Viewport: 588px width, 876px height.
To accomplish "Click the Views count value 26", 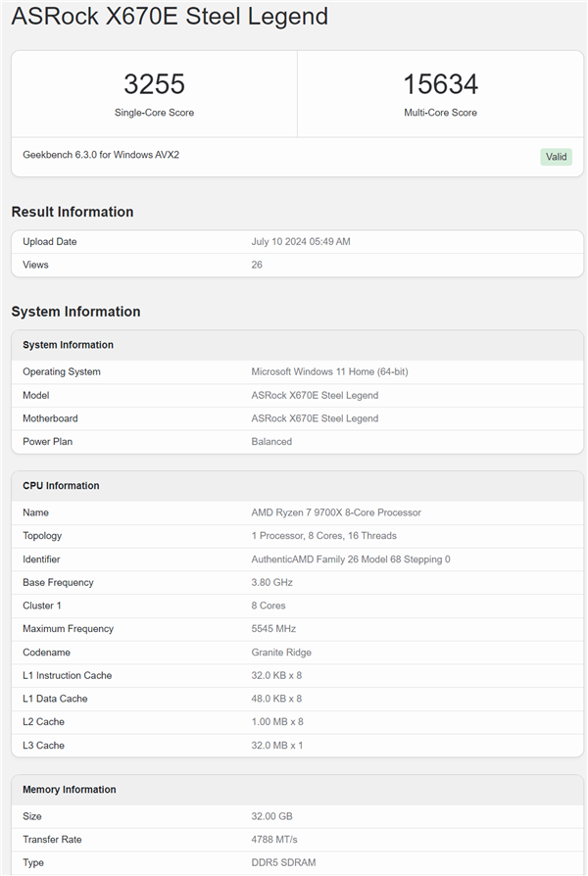I will [x=257, y=265].
